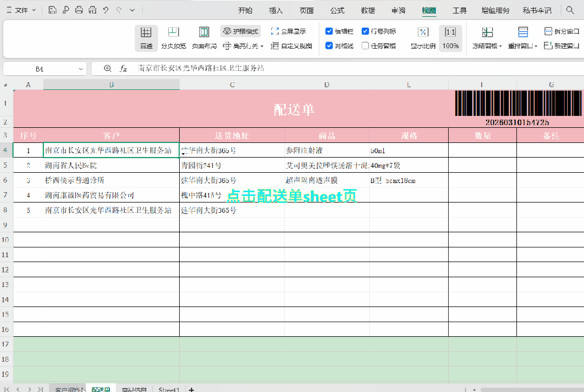Click the Print Preview icon

93,10
